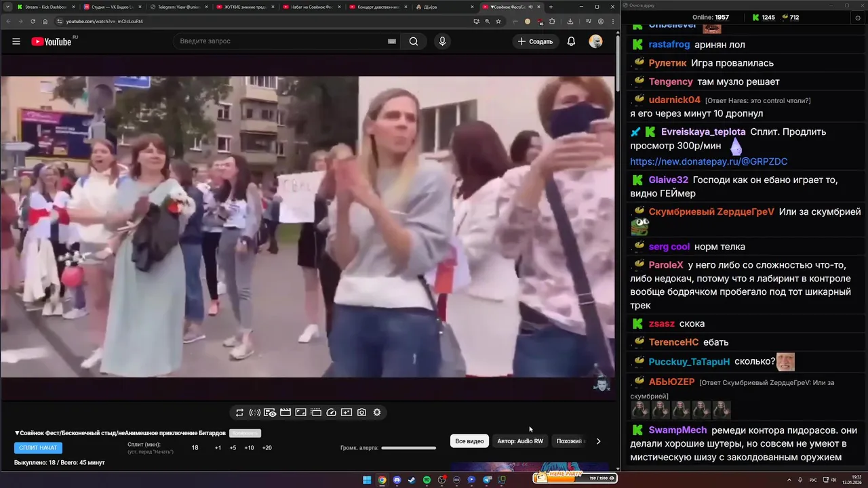Open Steam from the taskbar

(x=412, y=480)
